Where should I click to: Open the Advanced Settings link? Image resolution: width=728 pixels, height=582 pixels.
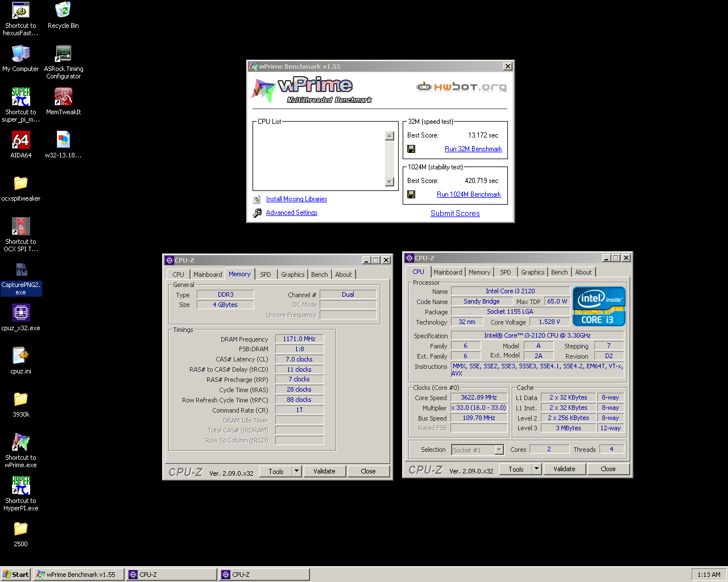(292, 213)
